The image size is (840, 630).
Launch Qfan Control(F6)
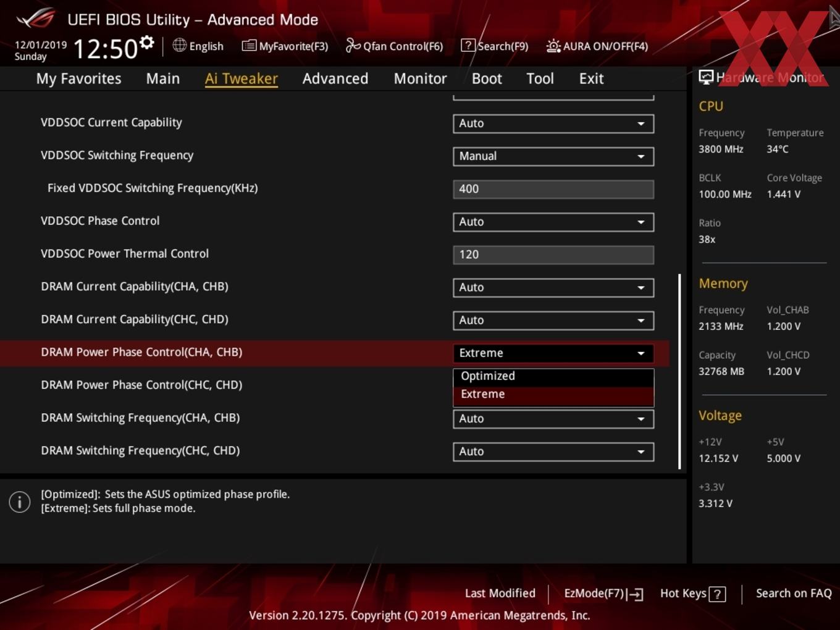(395, 46)
